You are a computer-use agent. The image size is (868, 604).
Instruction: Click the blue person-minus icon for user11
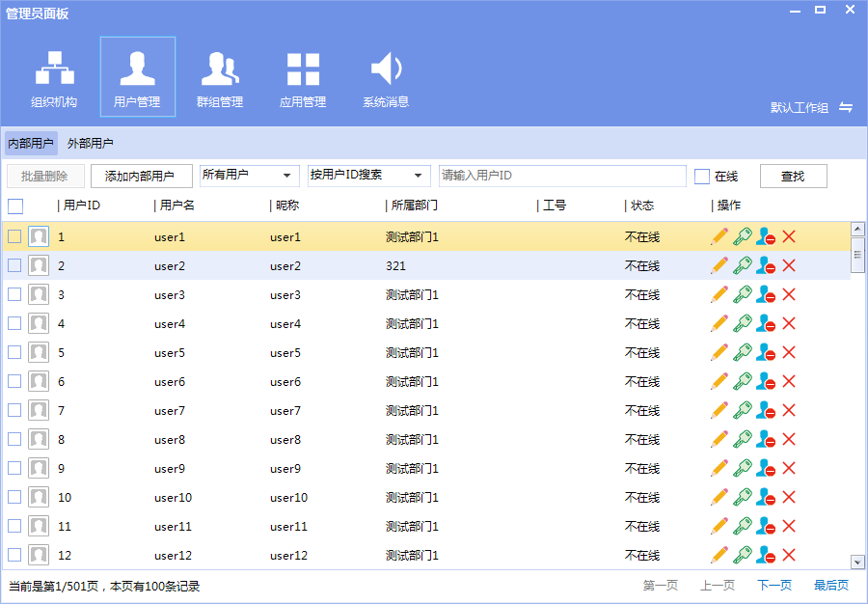click(x=766, y=526)
